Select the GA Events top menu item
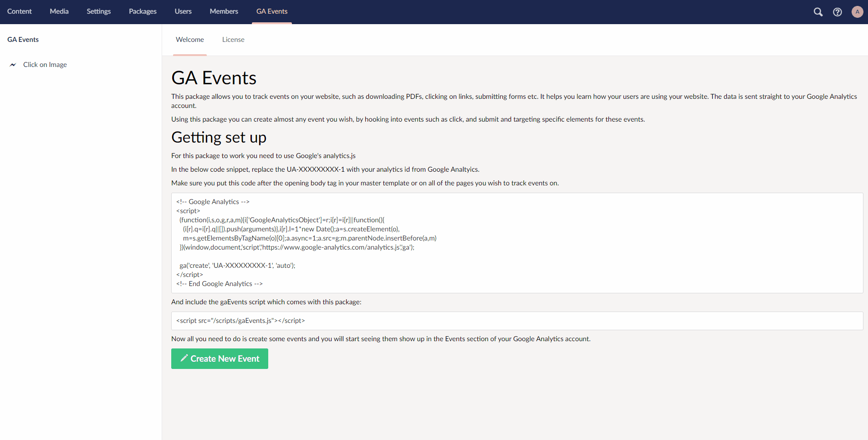Screen dimensions: 868x440 click(x=272, y=11)
